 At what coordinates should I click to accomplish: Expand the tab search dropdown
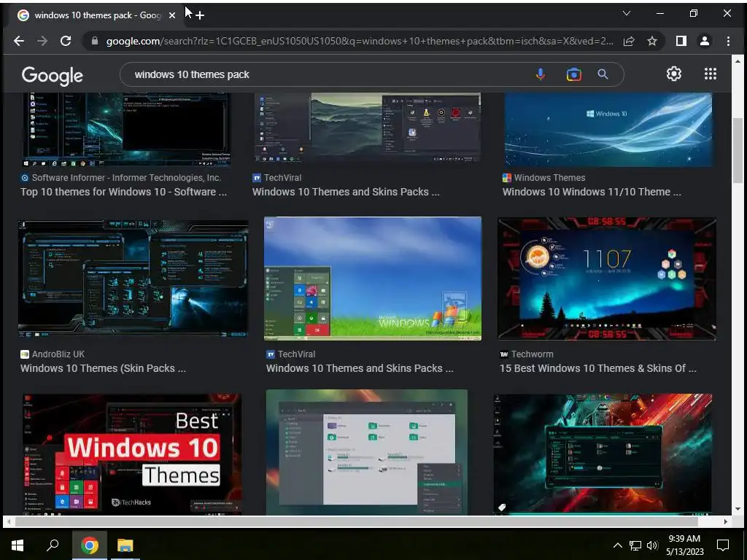[627, 13]
